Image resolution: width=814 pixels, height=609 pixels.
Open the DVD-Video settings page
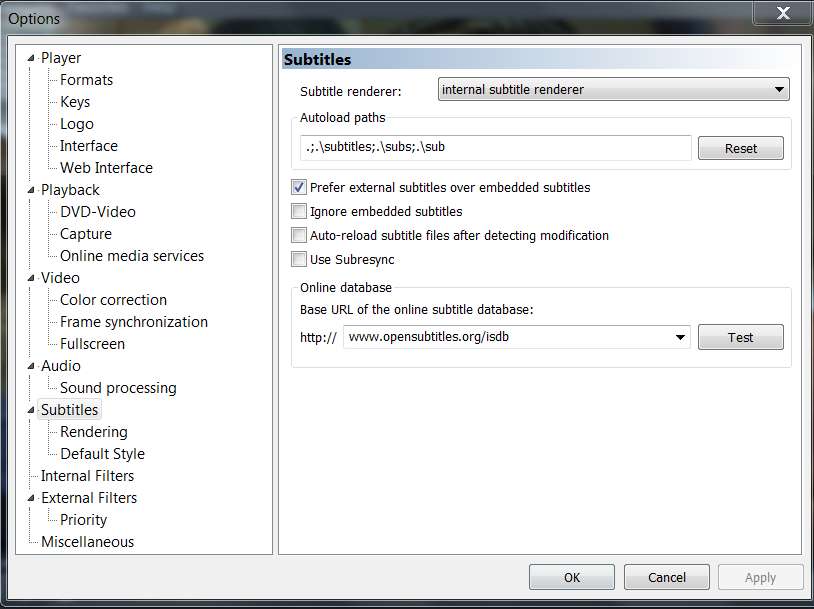(x=98, y=212)
